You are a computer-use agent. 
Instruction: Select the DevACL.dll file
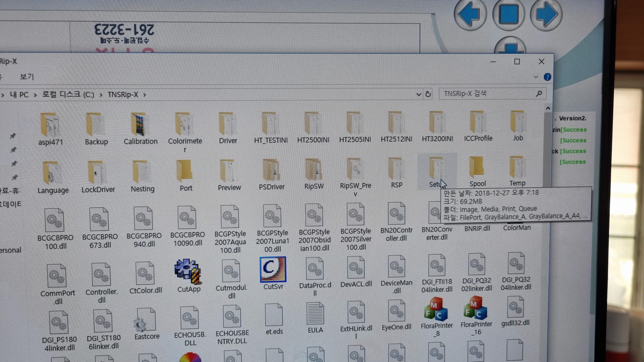tap(356, 272)
